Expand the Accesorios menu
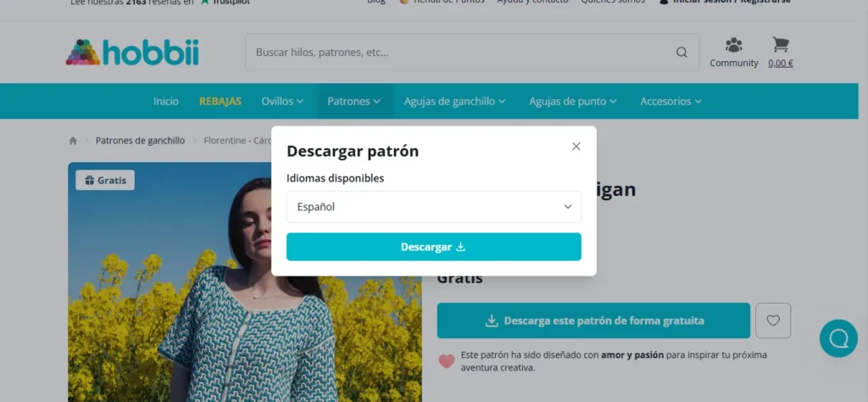 coord(671,101)
